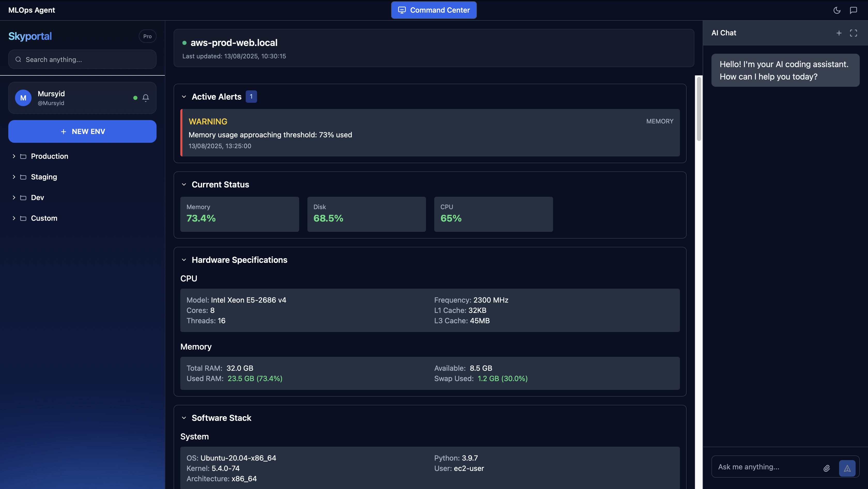Open notifications via the bell icon

(146, 98)
